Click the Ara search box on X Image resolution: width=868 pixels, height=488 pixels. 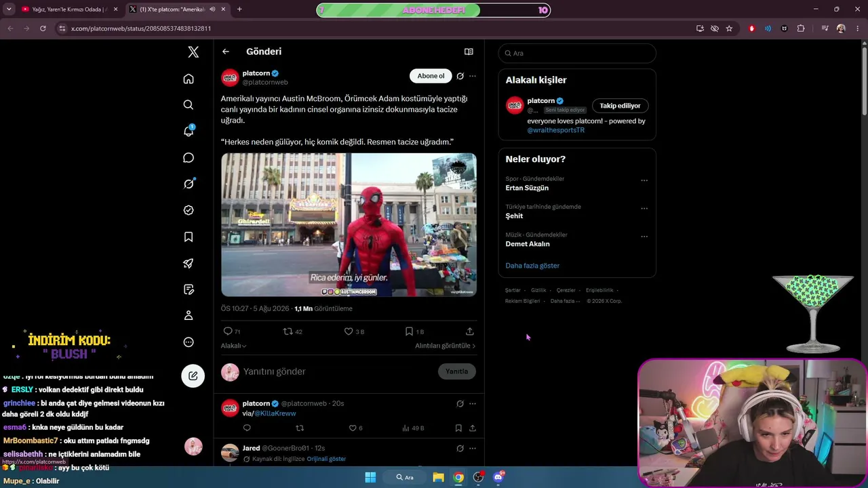pyautogui.click(x=577, y=54)
